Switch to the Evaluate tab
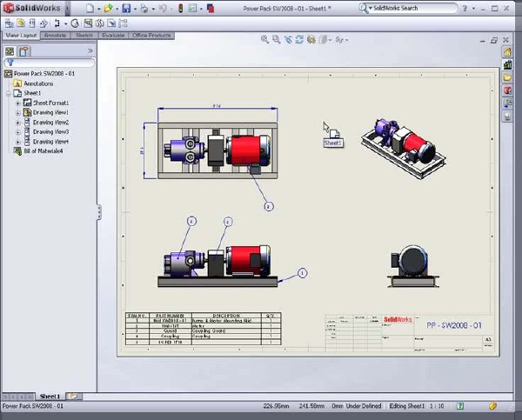This screenshot has height=420, width=522. coord(113,36)
